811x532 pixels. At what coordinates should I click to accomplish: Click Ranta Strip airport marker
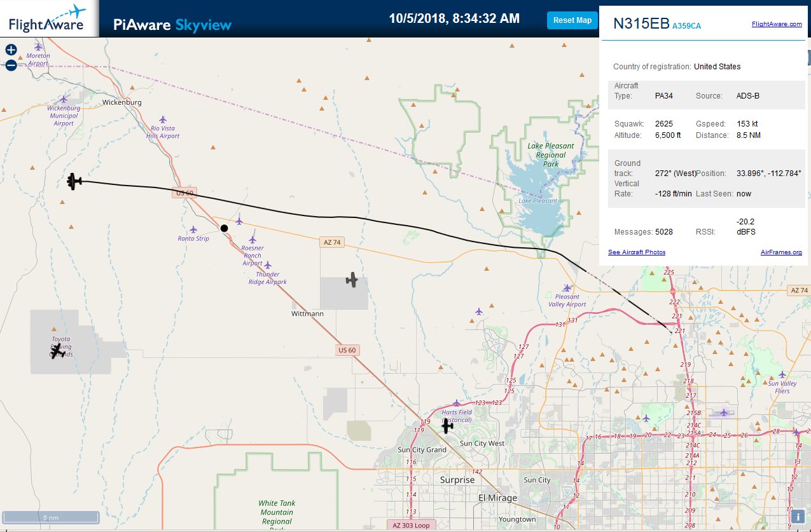[193, 229]
